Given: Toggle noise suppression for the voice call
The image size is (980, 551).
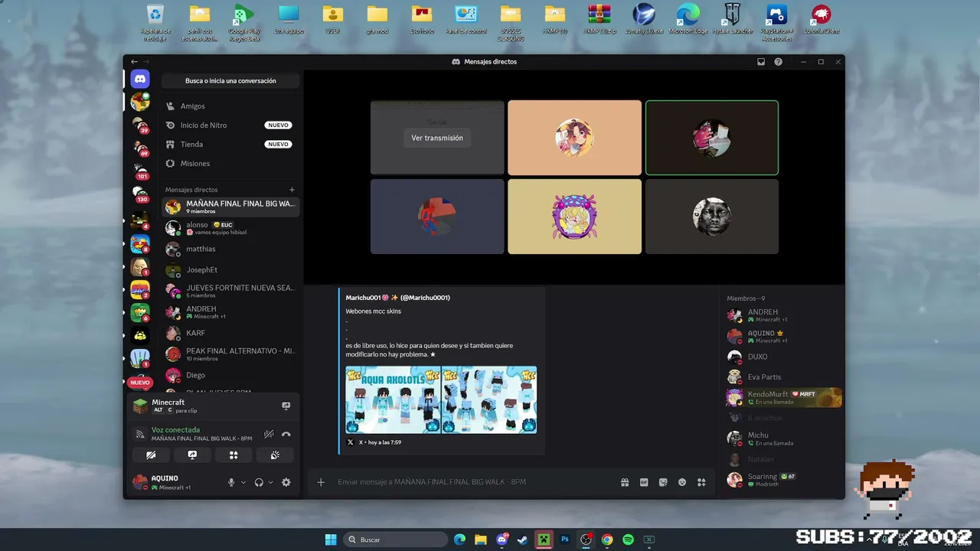Looking at the screenshot, I should click(269, 434).
